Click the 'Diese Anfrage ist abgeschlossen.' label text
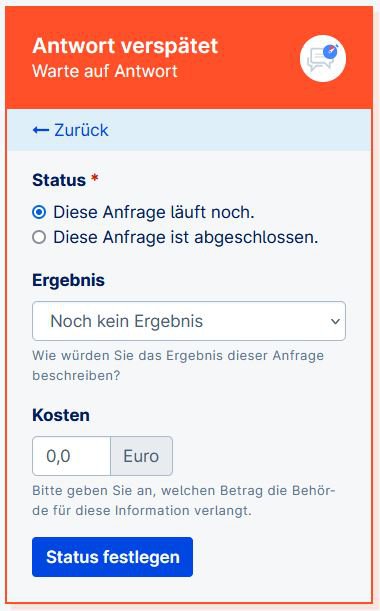380x611 pixels. point(186,237)
